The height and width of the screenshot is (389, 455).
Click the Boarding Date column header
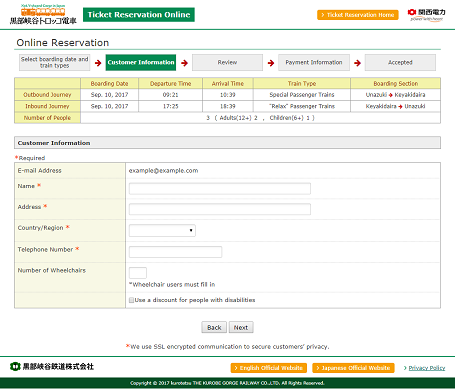pyautogui.click(x=109, y=83)
